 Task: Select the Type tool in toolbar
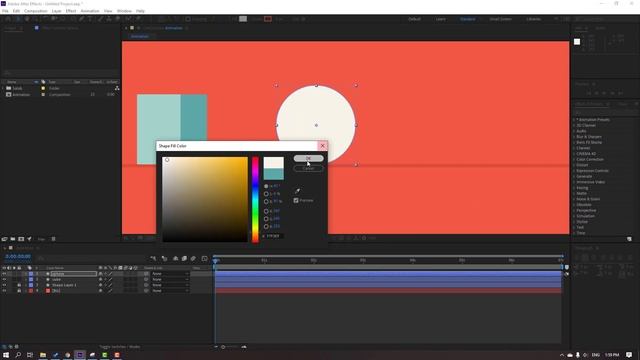point(90,19)
